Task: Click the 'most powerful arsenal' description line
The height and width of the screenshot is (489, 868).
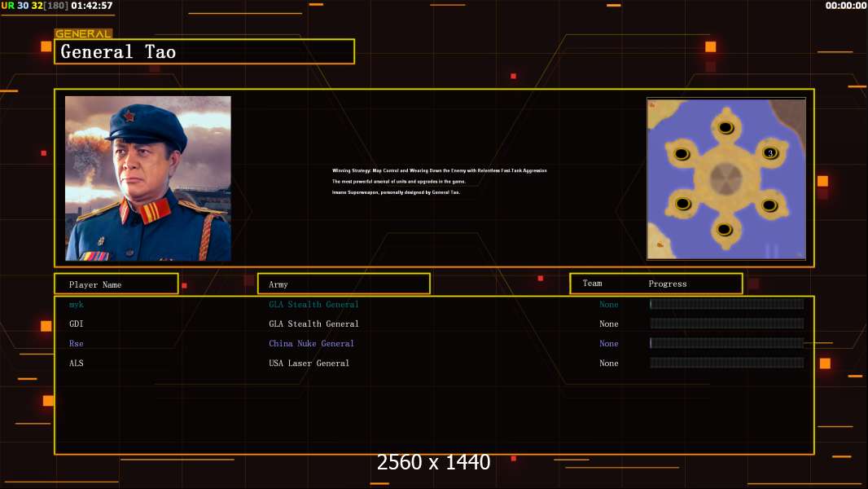Action: [x=398, y=181]
